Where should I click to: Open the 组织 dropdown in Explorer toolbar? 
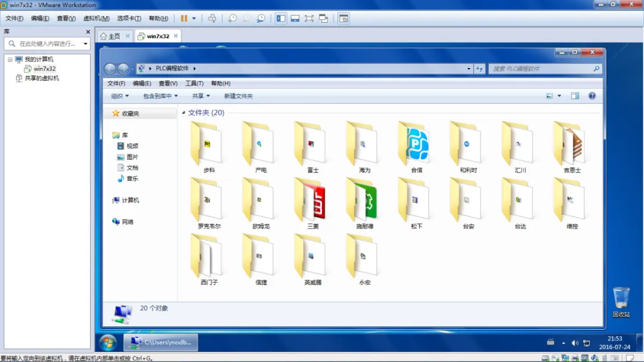pyautogui.click(x=119, y=96)
